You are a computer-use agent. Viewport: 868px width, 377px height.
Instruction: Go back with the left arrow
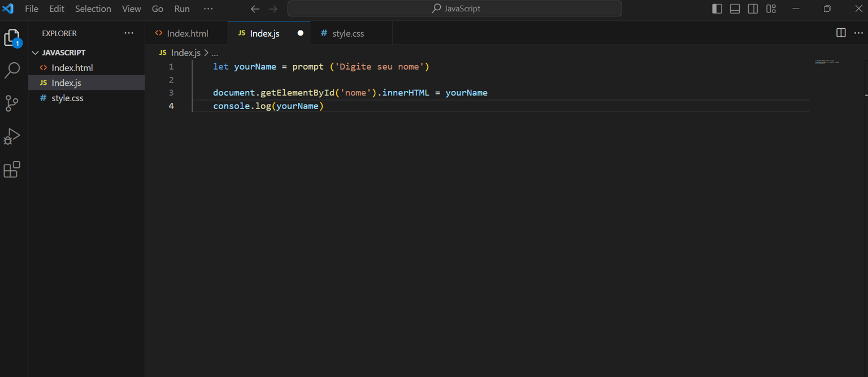pos(255,9)
